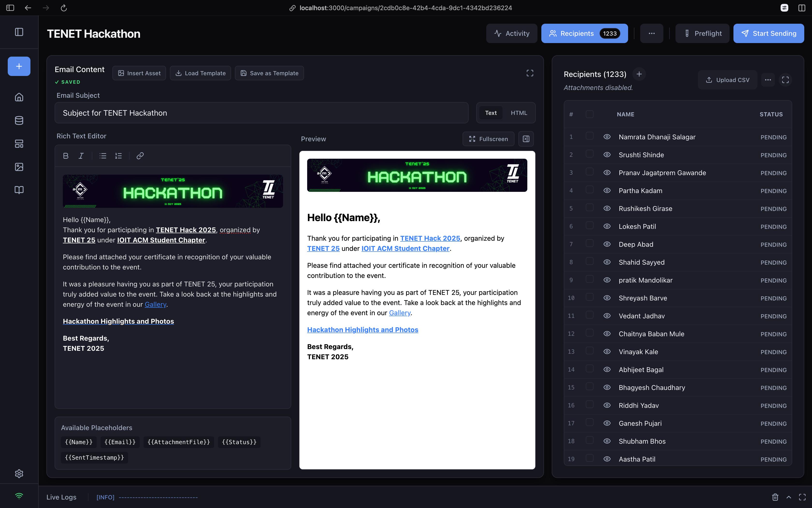Preview email for Riddhi Yadav
Image resolution: width=812 pixels, height=508 pixels.
607,405
